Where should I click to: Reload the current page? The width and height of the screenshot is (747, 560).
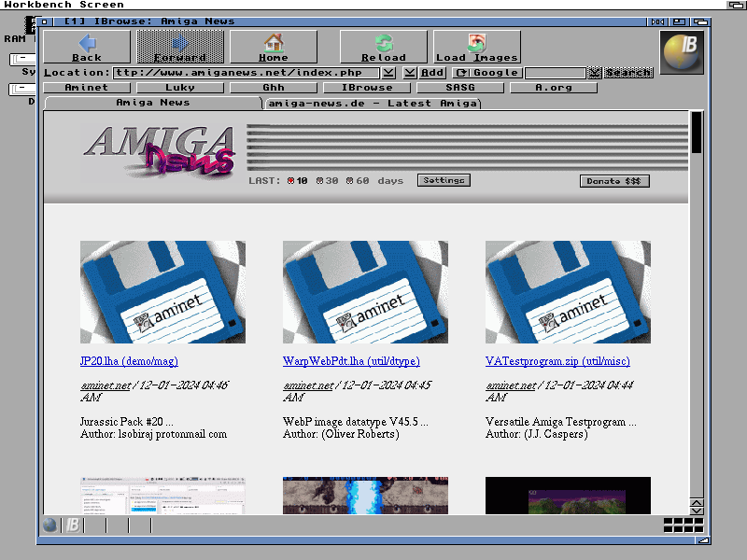point(384,47)
